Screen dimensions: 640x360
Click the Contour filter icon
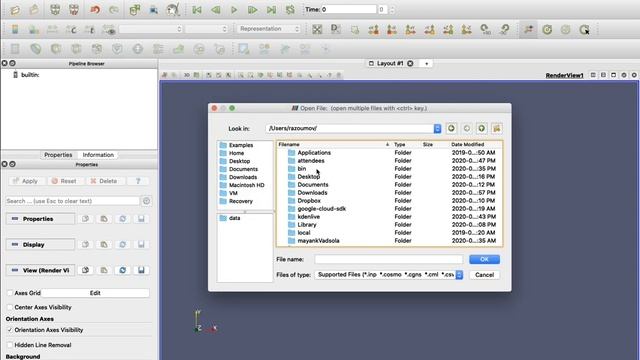coord(36,49)
